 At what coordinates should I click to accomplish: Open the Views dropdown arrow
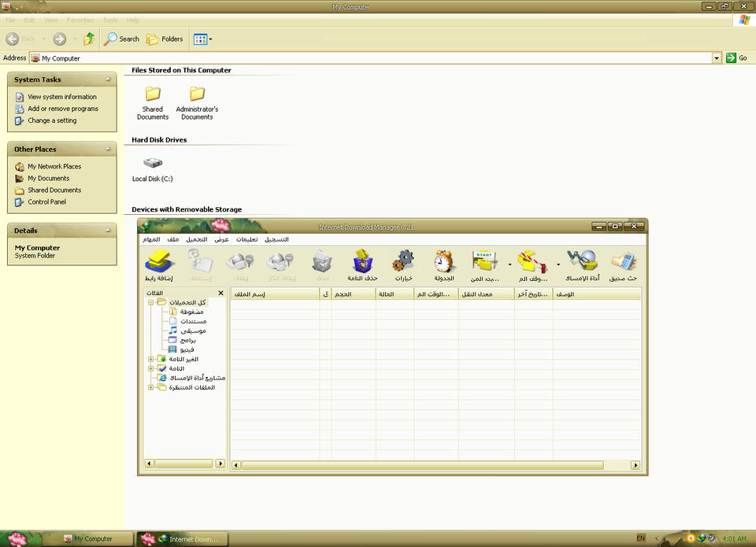coord(210,39)
